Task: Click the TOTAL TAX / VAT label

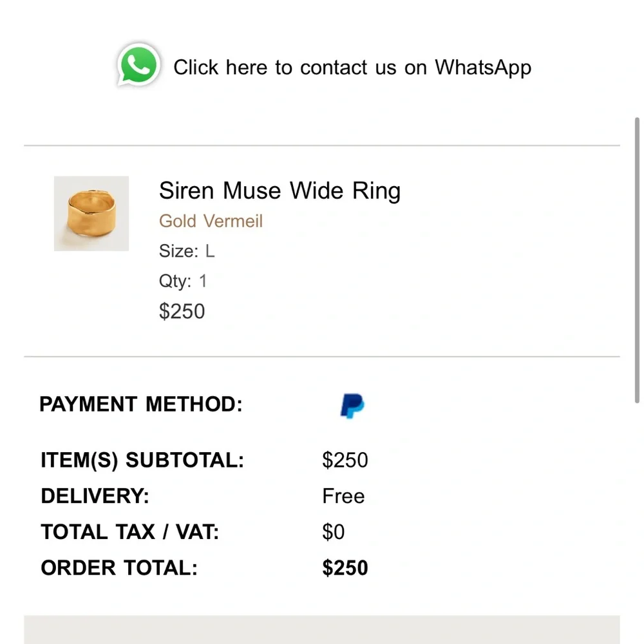Action: coord(129,532)
